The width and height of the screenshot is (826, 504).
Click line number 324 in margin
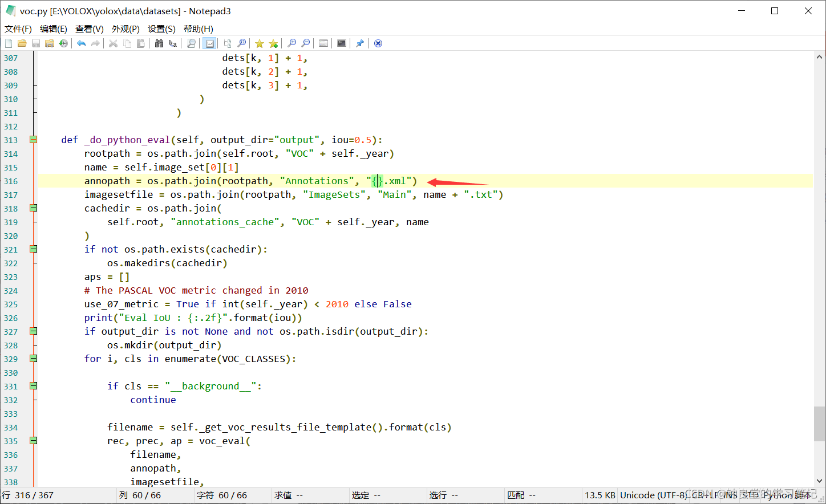pyautogui.click(x=11, y=291)
